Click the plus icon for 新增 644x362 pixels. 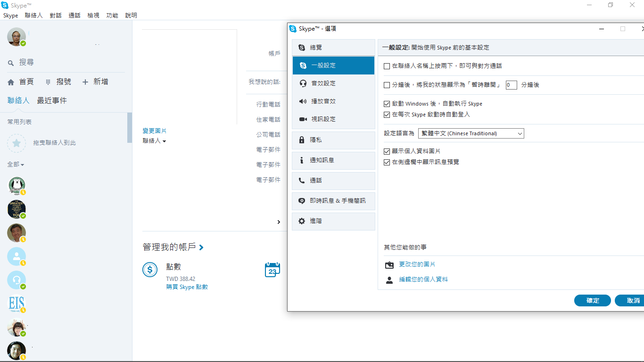(x=85, y=82)
